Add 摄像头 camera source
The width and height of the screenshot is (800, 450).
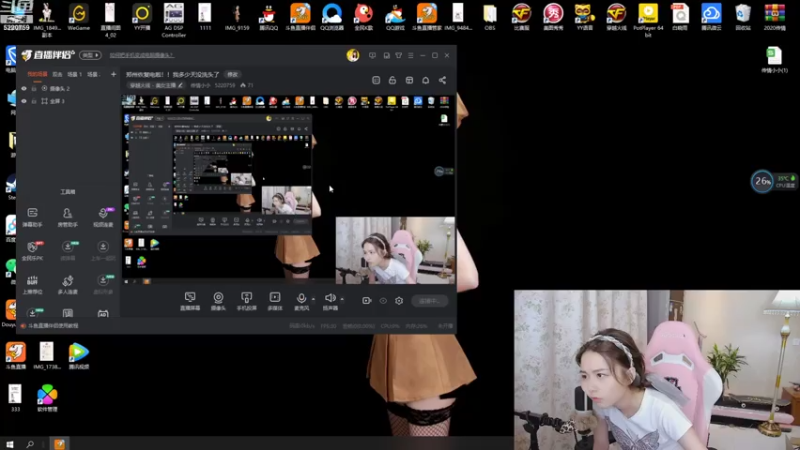pyautogui.click(x=218, y=301)
